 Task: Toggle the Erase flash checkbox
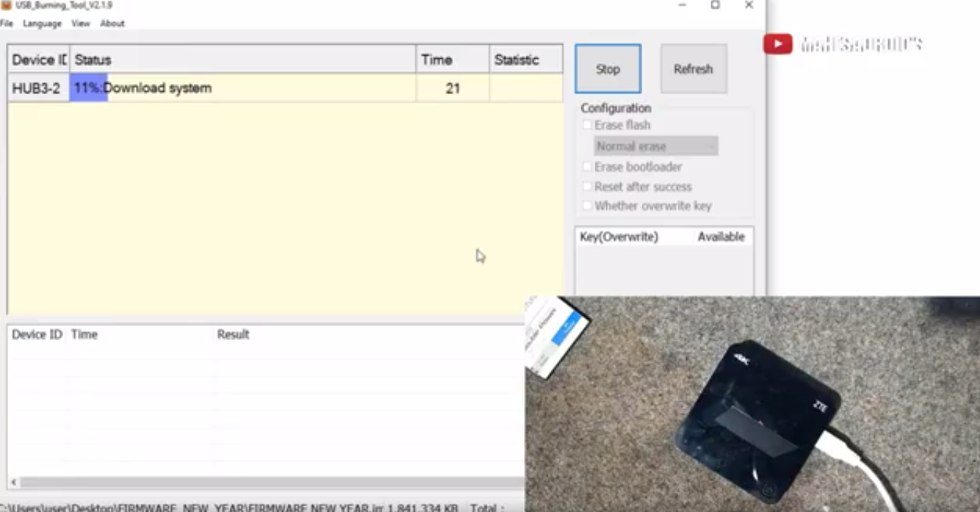[x=587, y=125]
